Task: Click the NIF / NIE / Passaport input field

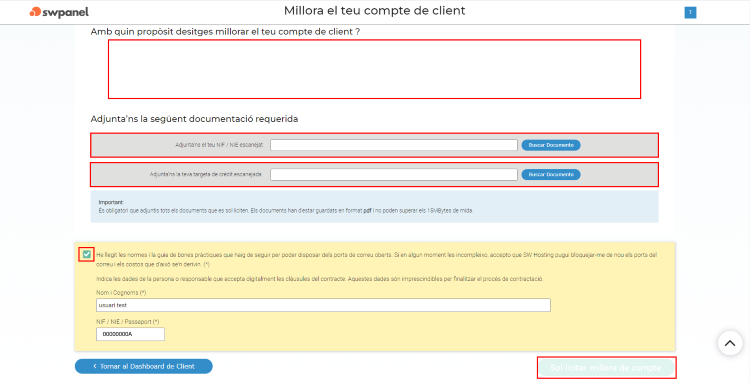Action: coord(130,334)
